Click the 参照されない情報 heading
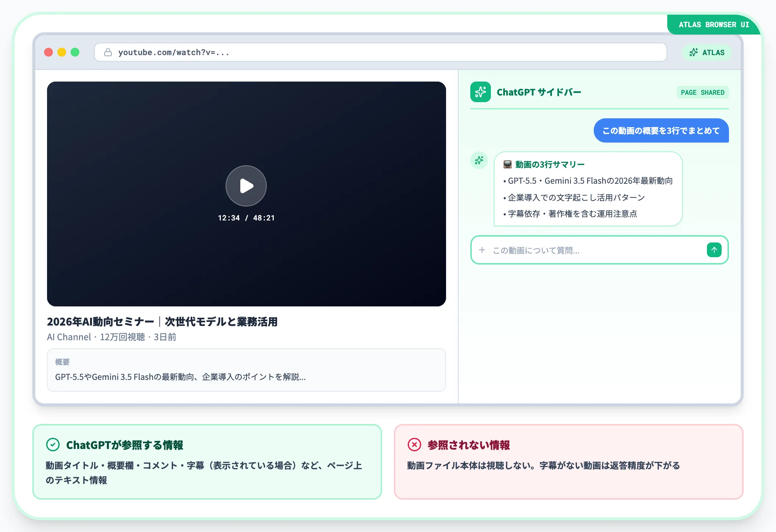The height and width of the screenshot is (532, 776). (468, 445)
